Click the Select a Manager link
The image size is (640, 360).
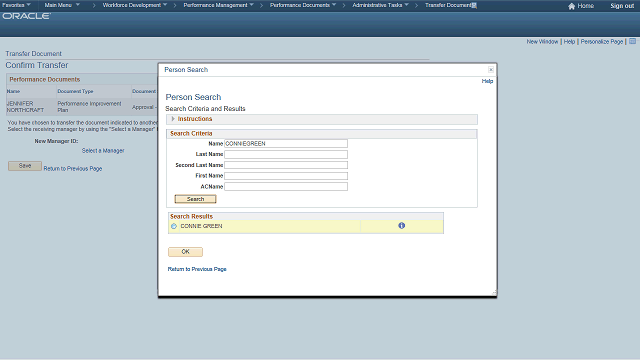(x=103, y=151)
